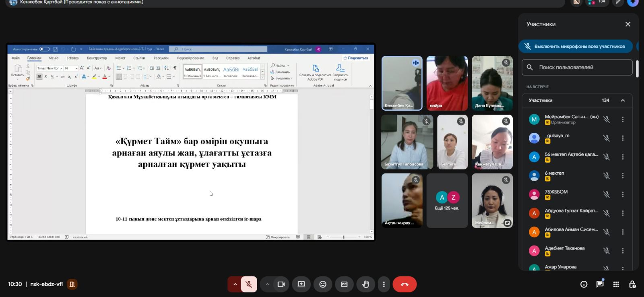Open the emoji reactions picker
This screenshot has width=644, height=297.
pos(323,285)
